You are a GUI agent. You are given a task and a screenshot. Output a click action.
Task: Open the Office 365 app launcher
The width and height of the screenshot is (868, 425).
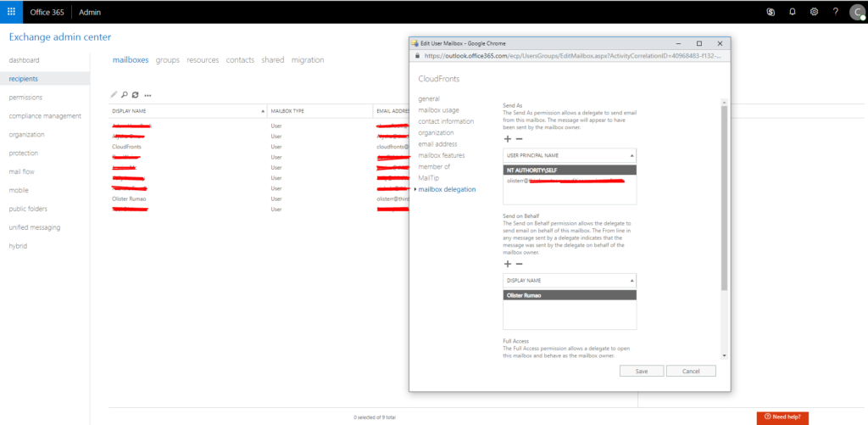[x=11, y=12]
